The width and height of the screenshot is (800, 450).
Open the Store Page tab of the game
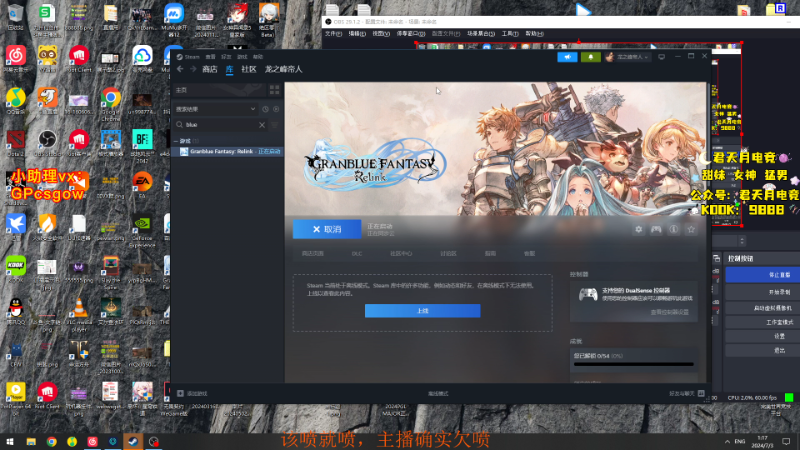coord(312,254)
